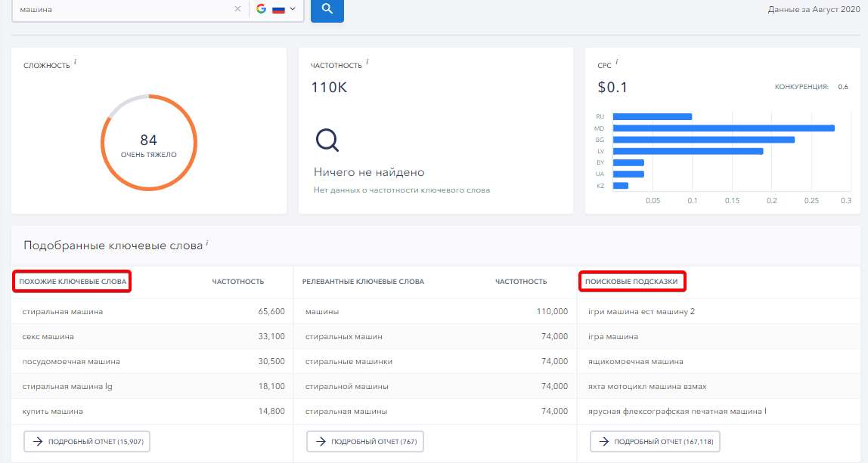Select keyword купить машина

pos(53,411)
